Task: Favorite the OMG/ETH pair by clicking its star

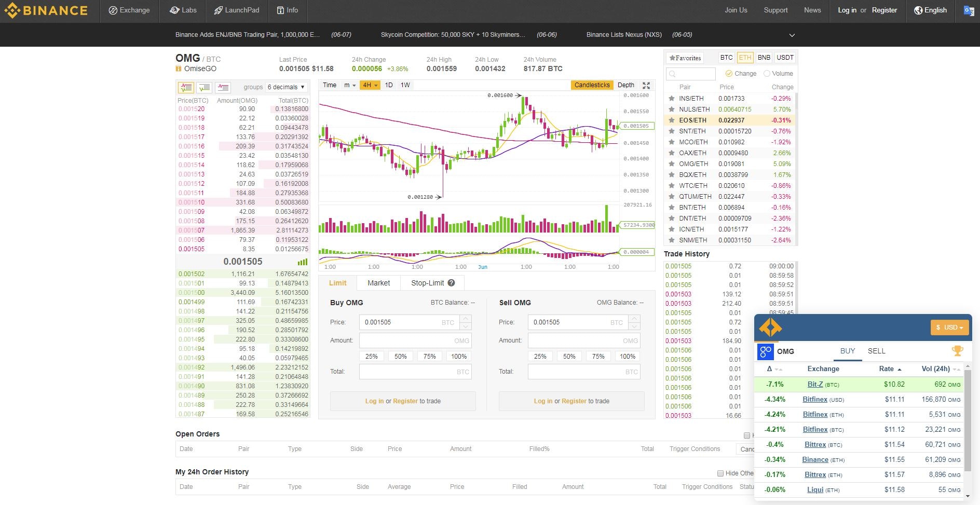Action: 671,163
